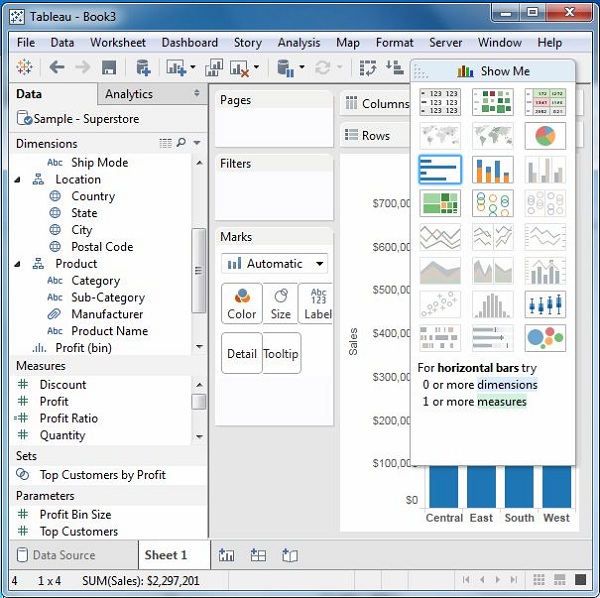The height and width of the screenshot is (598, 600).
Task: Click the Color card in Marks
Action: pyautogui.click(x=241, y=304)
